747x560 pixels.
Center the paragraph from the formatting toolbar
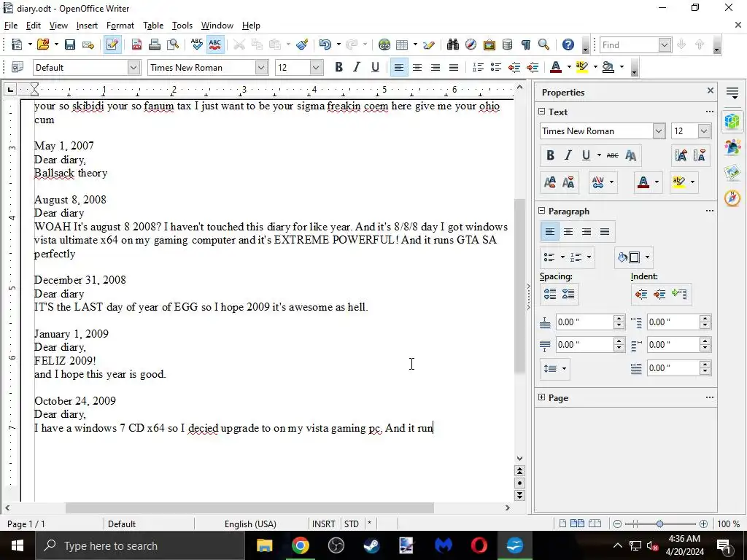417,68
